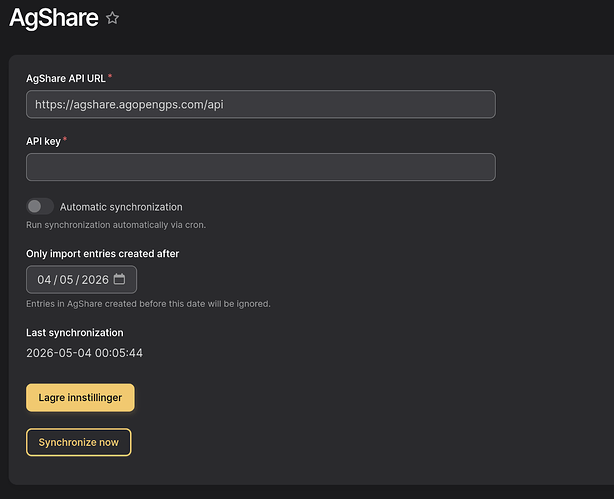Star the AgShare page as favorite
This screenshot has height=499, width=614.
112,18
